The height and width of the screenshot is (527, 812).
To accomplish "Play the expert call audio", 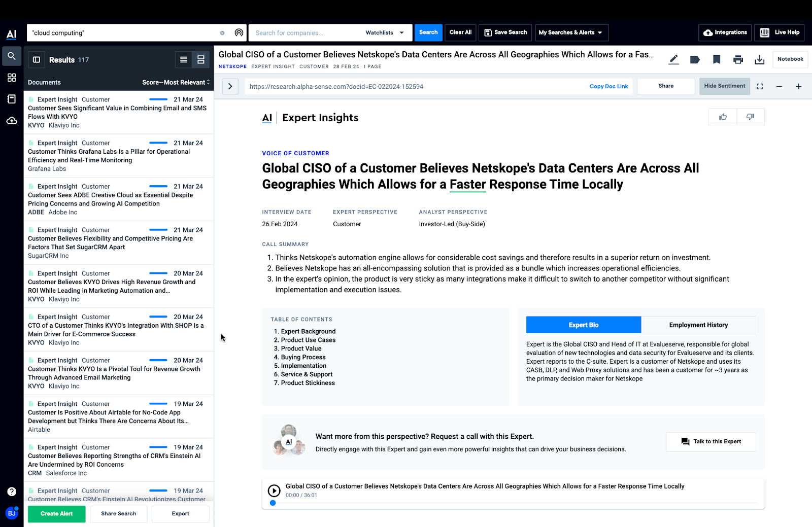I will click(274, 490).
